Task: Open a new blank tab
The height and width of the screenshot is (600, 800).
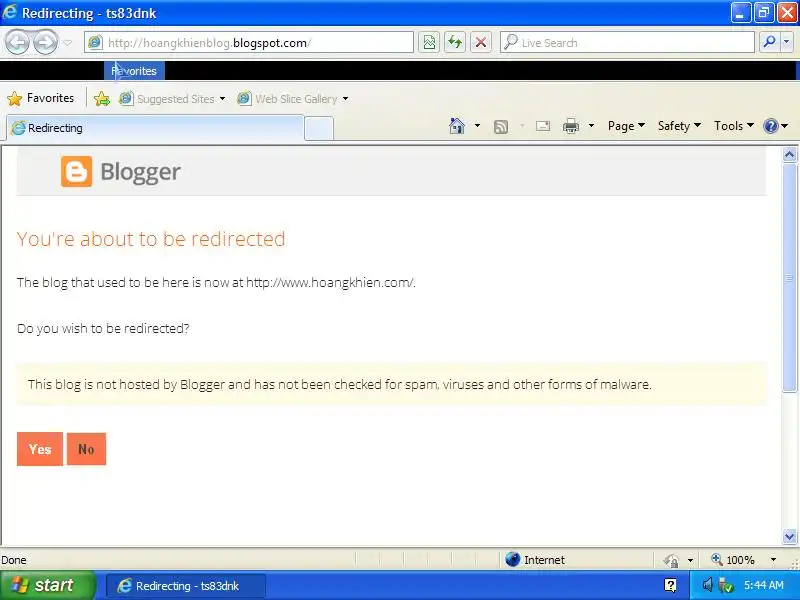Action: [319, 128]
